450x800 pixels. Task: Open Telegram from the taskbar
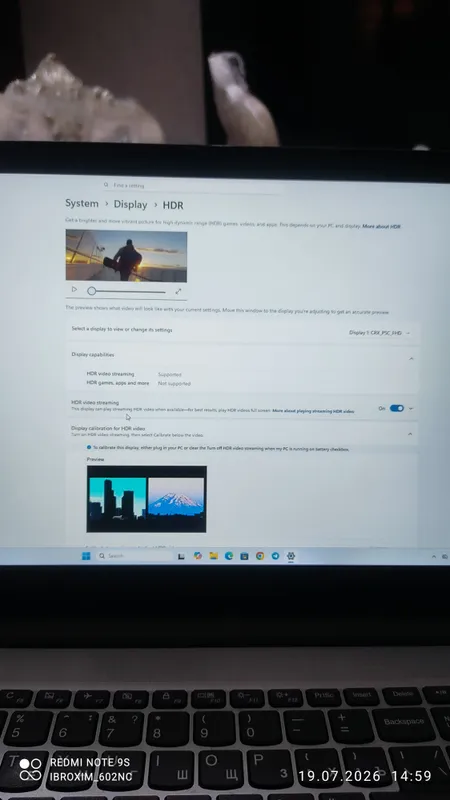point(276,556)
